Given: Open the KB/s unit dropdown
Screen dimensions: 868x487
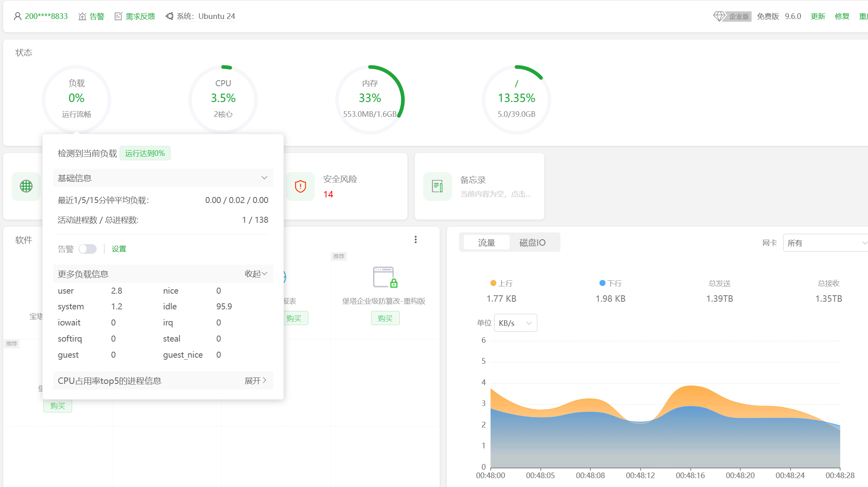Looking at the screenshot, I should pyautogui.click(x=515, y=323).
